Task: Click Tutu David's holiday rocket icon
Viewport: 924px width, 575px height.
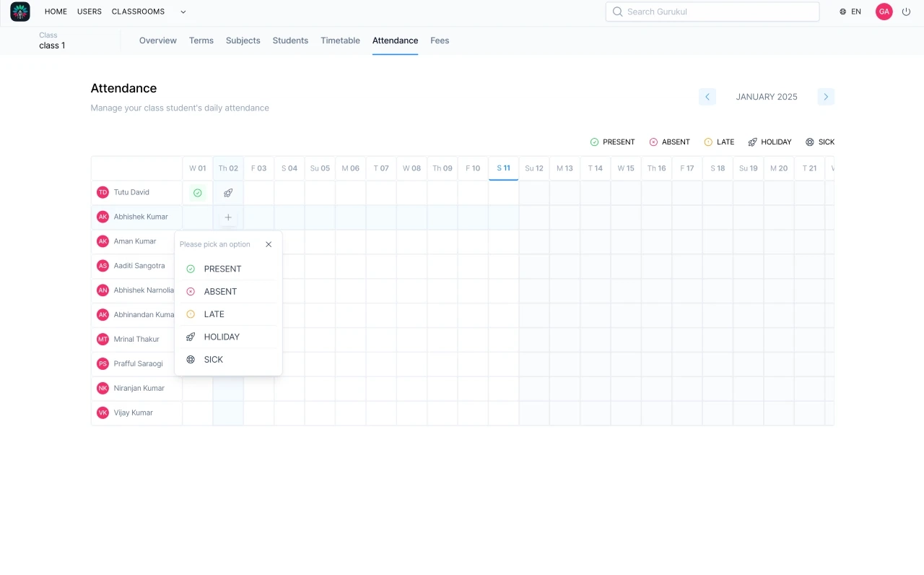Action: (228, 193)
